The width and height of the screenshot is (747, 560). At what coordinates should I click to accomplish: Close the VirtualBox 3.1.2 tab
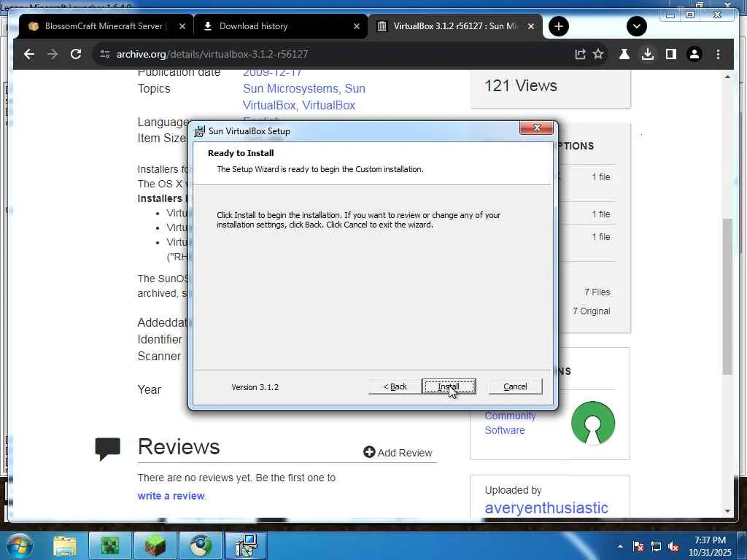tap(531, 26)
